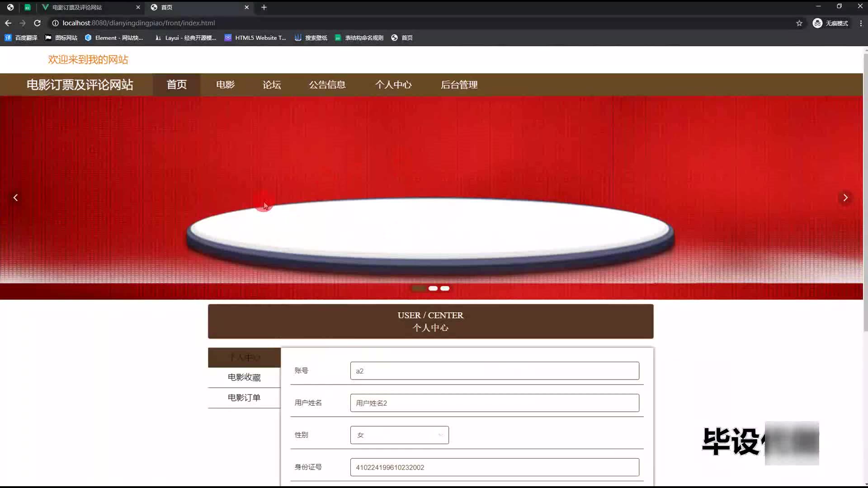Open 百度翻译 bookmark
868x488 pixels.
click(21, 38)
